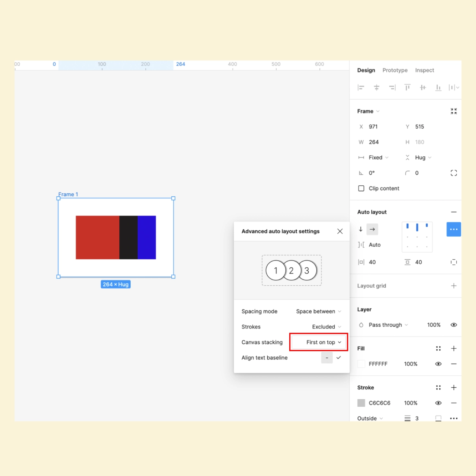Image resolution: width=476 pixels, height=476 pixels.
Task: Edit stroke weight value 3
Action: point(417,418)
